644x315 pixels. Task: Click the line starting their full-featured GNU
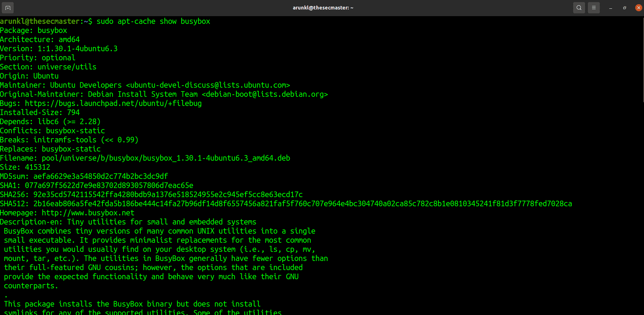click(x=153, y=268)
